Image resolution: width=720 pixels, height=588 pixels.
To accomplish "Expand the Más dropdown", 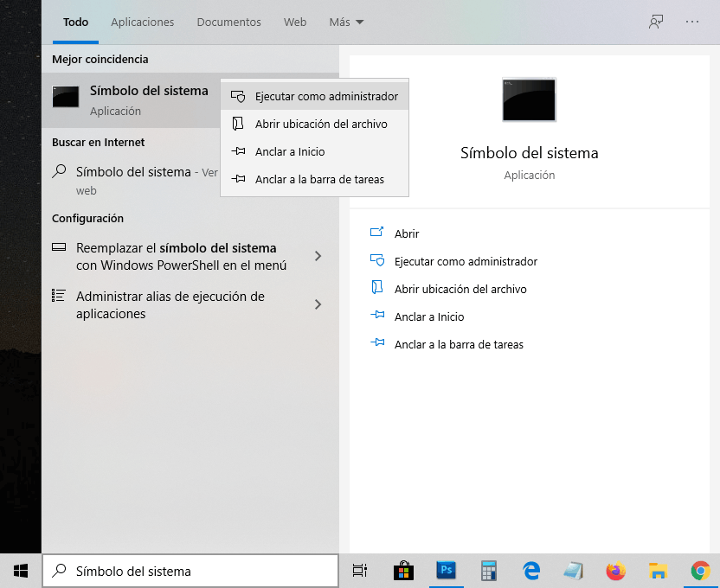I will [346, 22].
